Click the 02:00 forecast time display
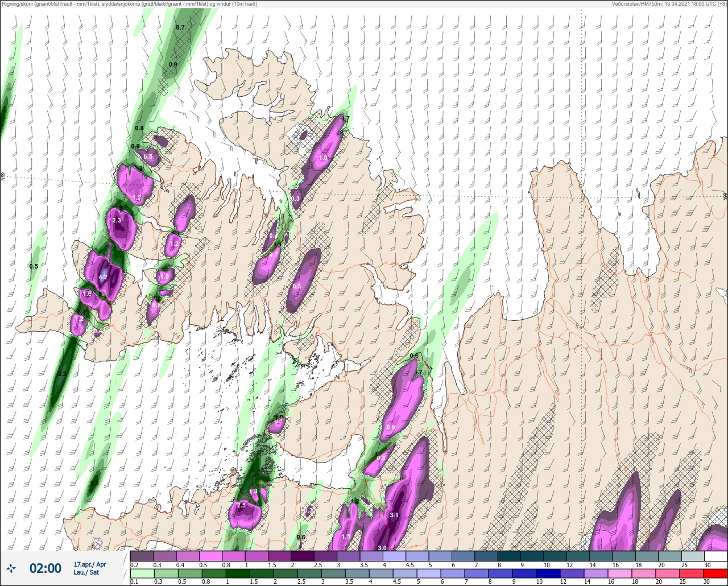 click(x=45, y=568)
